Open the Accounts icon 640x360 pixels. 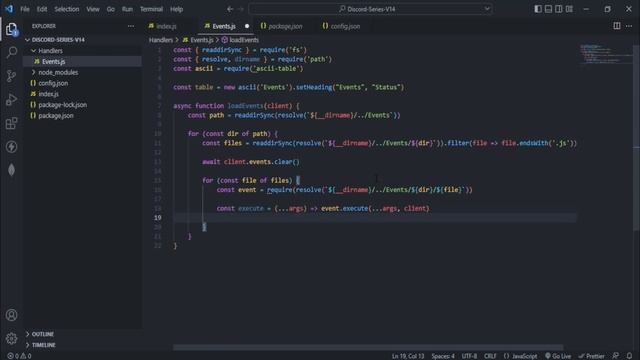pos(11,315)
